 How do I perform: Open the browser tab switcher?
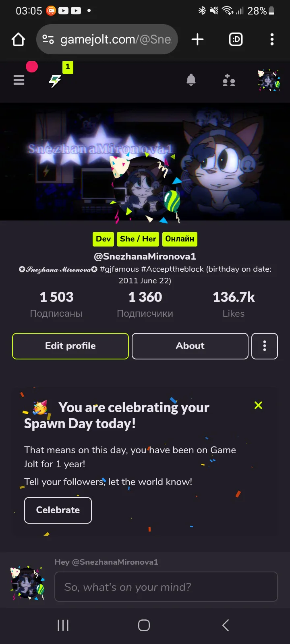(236, 39)
